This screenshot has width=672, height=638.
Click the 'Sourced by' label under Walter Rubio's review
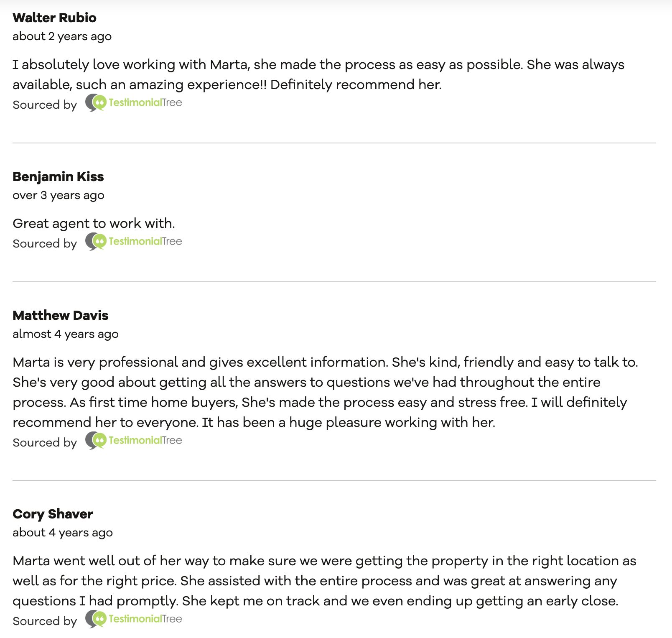click(x=45, y=105)
